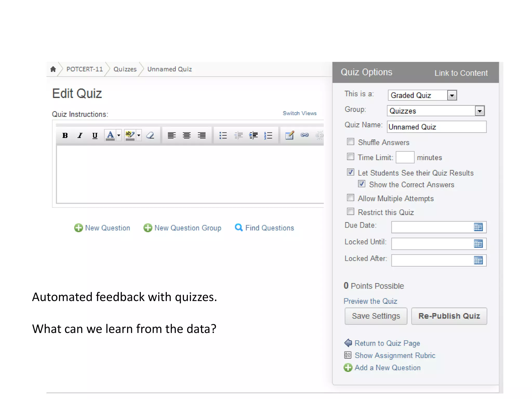This screenshot has height=399, width=532.
Task: Click the insert table/edit icon
Action: pyautogui.click(x=289, y=135)
